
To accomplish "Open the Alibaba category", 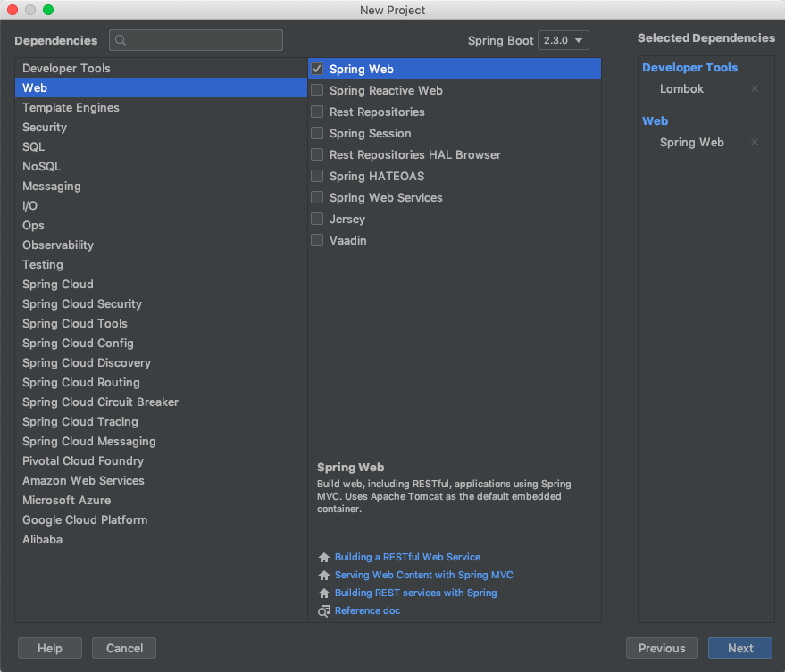I will (161, 539).
